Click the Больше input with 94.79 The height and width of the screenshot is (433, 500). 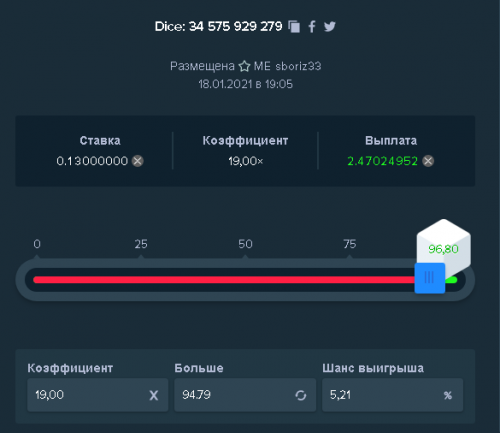[x=245, y=395]
